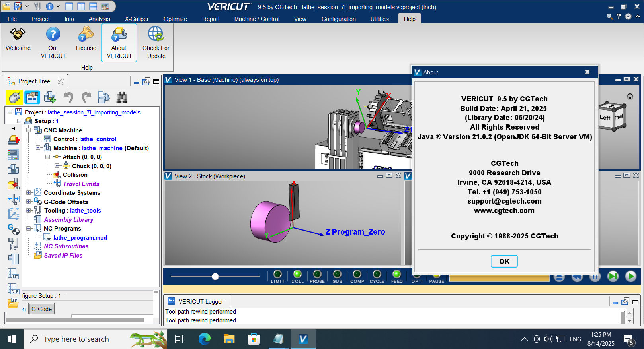The width and height of the screenshot is (644, 349).
Task: Open the save project icon in title bar
Action: (18, 6)
